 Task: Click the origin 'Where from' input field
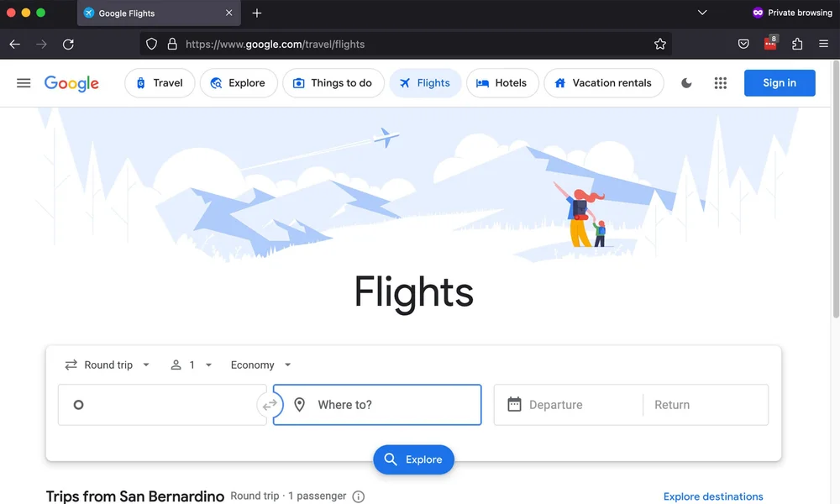162,405
